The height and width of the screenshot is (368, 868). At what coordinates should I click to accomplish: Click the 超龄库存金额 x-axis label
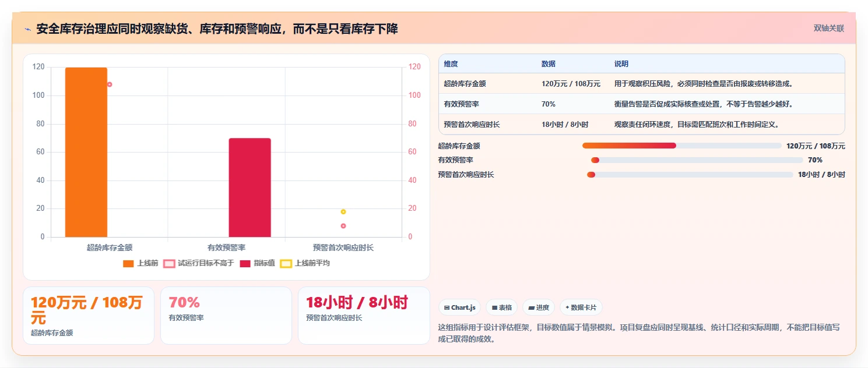[x=110, y=247]
